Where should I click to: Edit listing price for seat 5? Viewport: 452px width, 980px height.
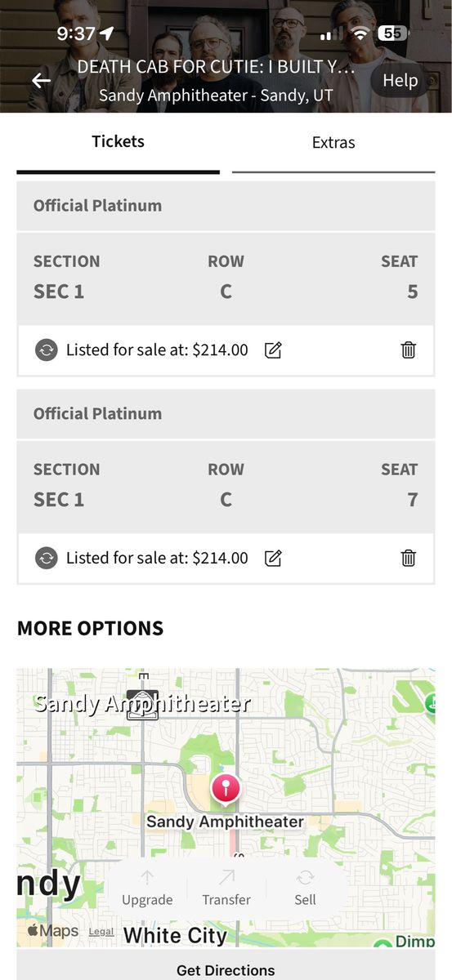[x=274, y=350]
